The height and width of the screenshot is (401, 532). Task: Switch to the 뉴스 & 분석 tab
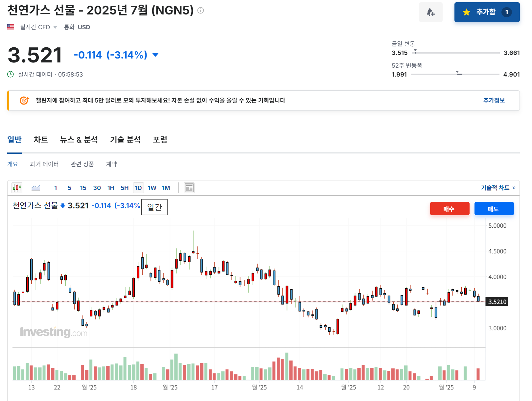pos(79,140)
